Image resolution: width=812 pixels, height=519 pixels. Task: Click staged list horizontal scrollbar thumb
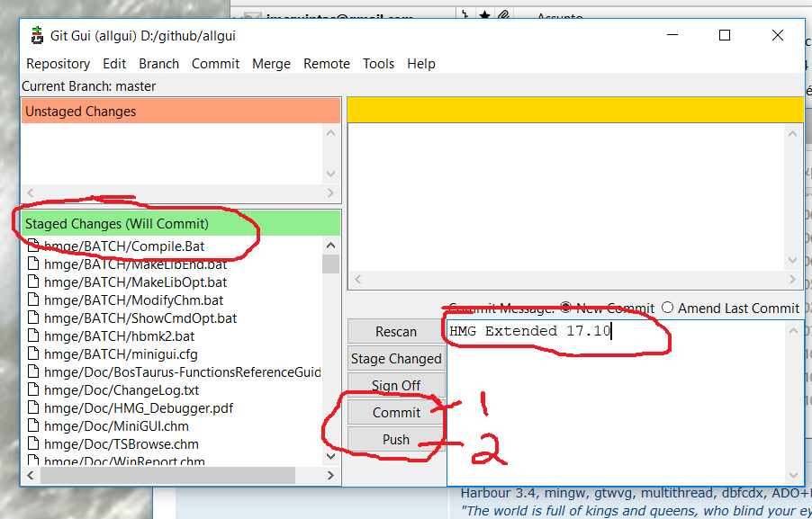(167, 475)
